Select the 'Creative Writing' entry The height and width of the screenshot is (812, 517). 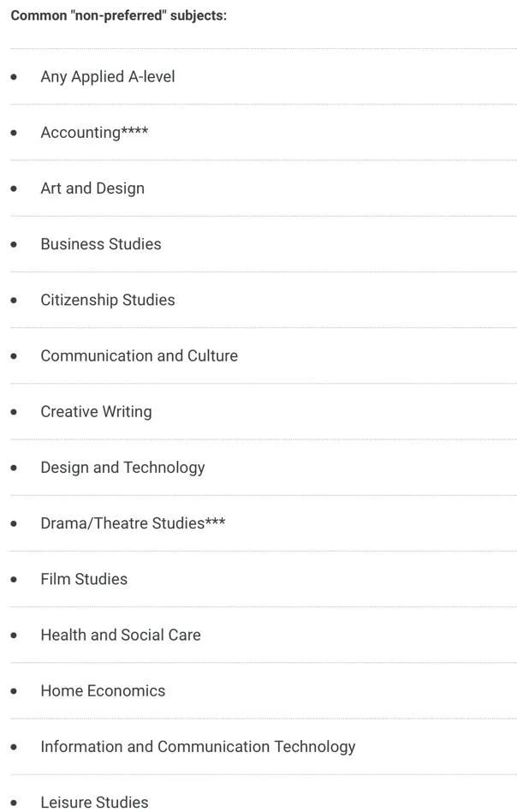[x=96, y=412]
